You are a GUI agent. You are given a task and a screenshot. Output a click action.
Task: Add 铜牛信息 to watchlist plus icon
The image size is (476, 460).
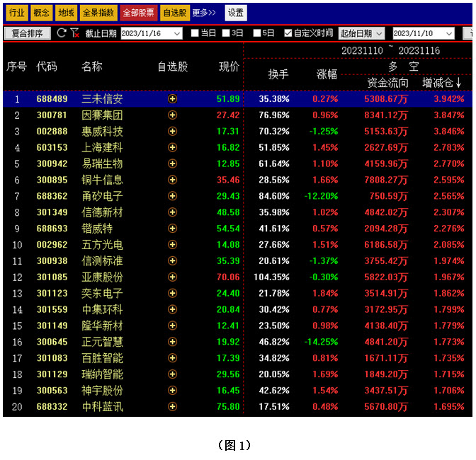[172, 180]
